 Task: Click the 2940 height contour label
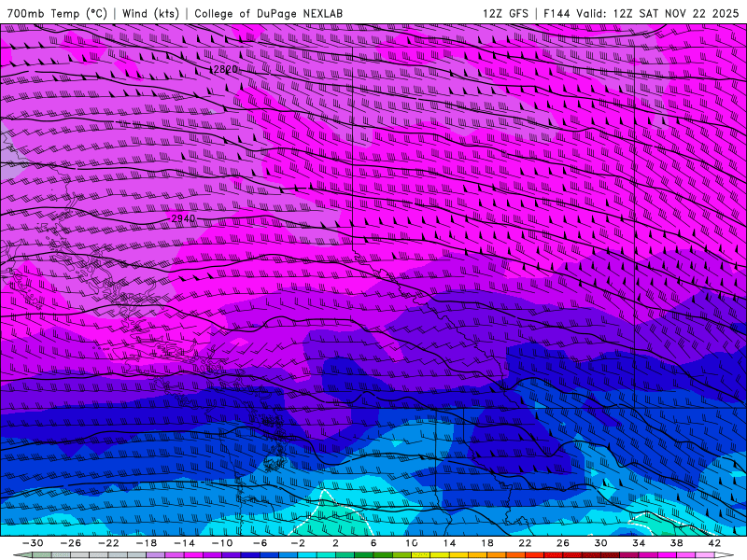coord(183,218)
